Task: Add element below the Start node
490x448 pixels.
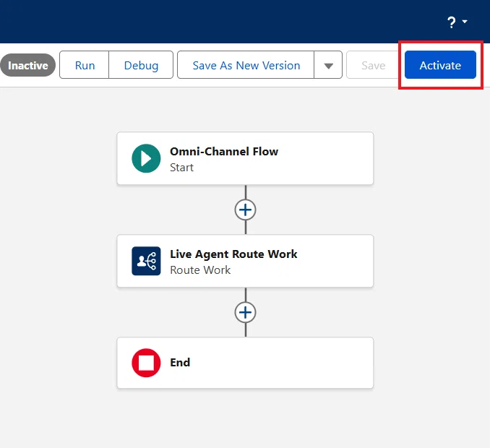Action: click(245, 210)
